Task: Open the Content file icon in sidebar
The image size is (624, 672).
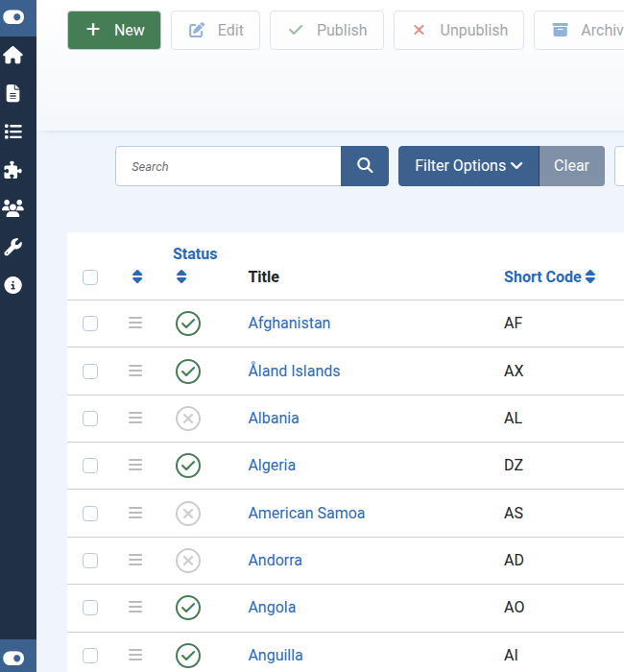Action: [13, 93]
